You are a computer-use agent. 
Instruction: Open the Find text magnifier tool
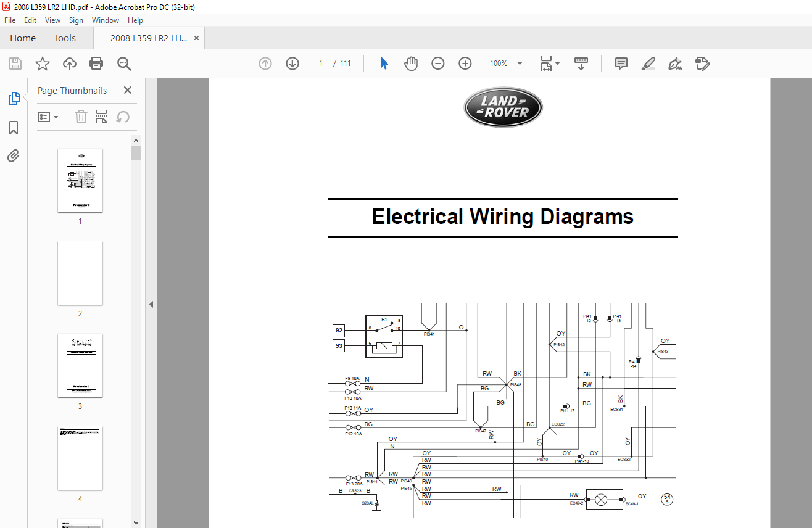pos(124,64)
